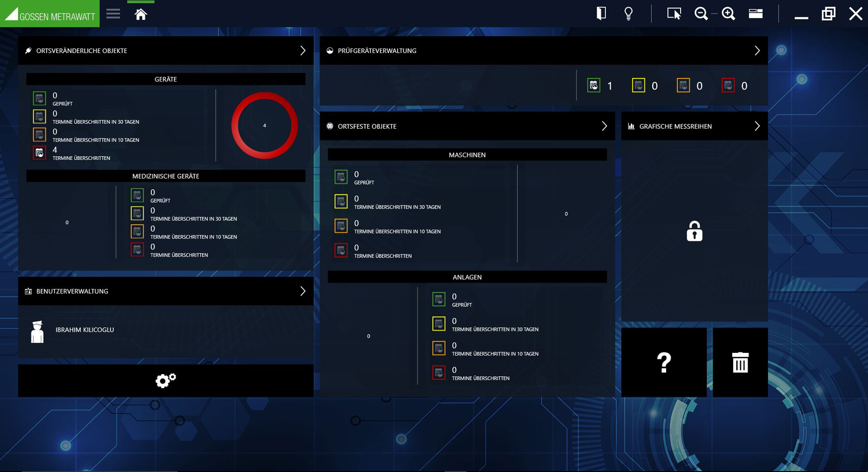Open settings with the gears icon
This screenshot has height=472, width=868.
point(166,380)
